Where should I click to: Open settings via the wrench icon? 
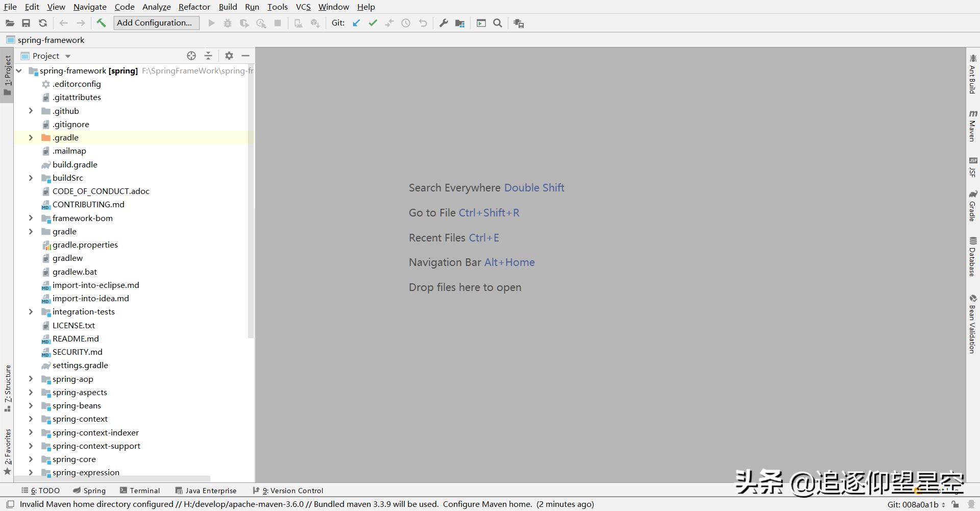(x=444, y=23)
